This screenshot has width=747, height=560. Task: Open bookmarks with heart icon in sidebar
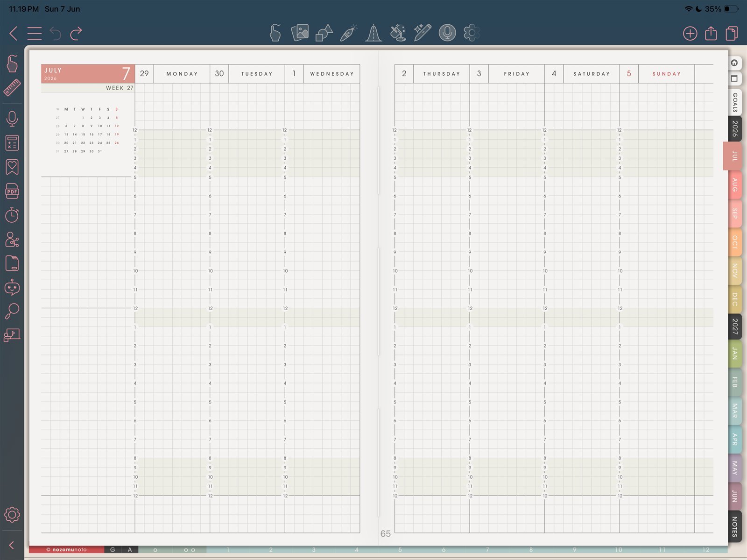12,167
